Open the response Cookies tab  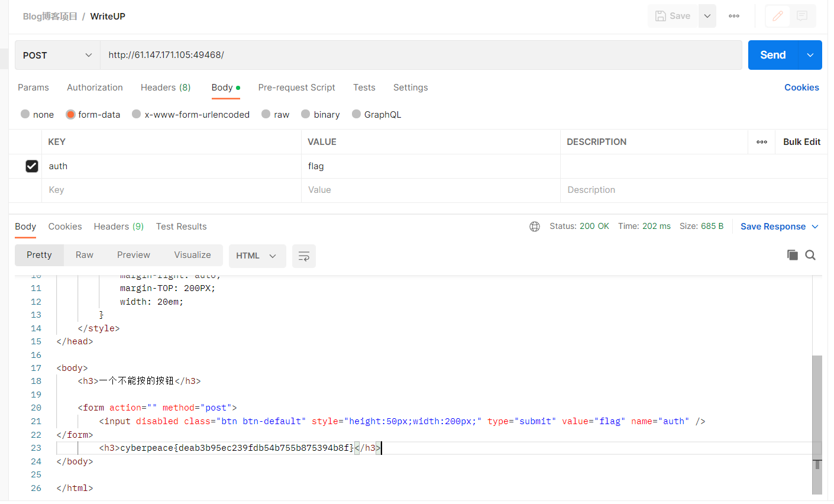(x=65, y=227)
